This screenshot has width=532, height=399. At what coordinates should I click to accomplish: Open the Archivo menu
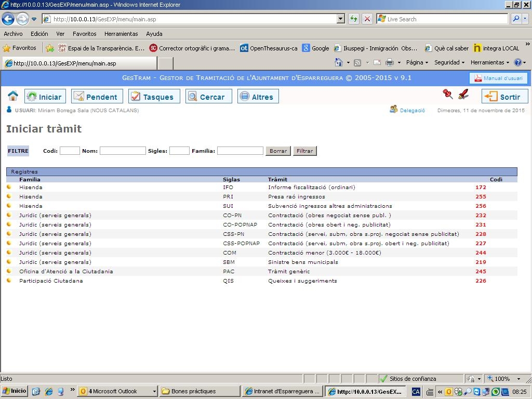tap(13, 34)
